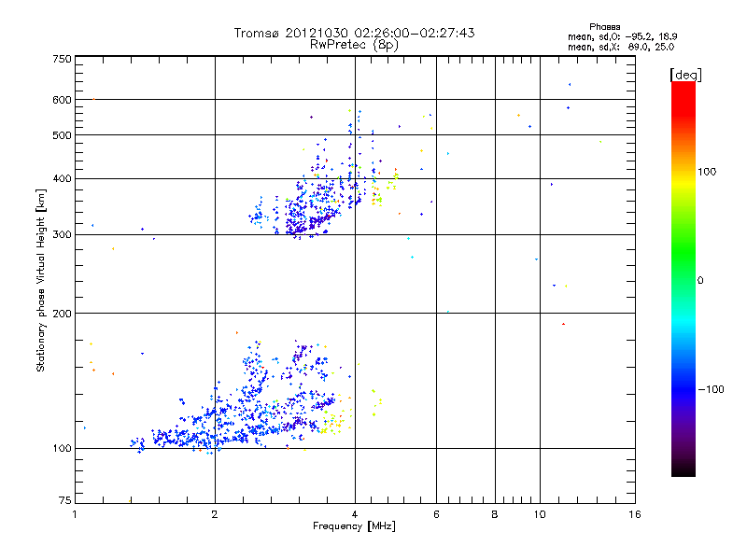Click the y-axis tick label "300"
Viewport: 747px width, 560px height.
(x=62, y=235)
